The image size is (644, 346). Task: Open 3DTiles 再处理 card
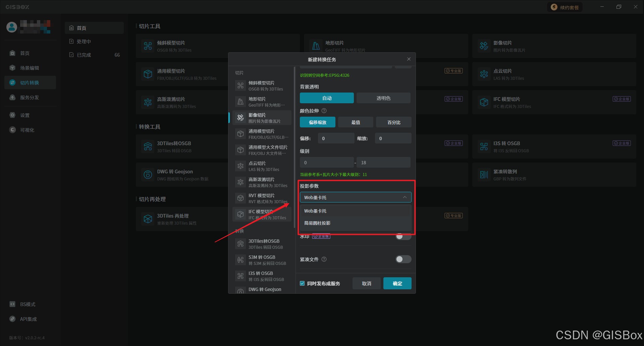click(x=182, y=219)
